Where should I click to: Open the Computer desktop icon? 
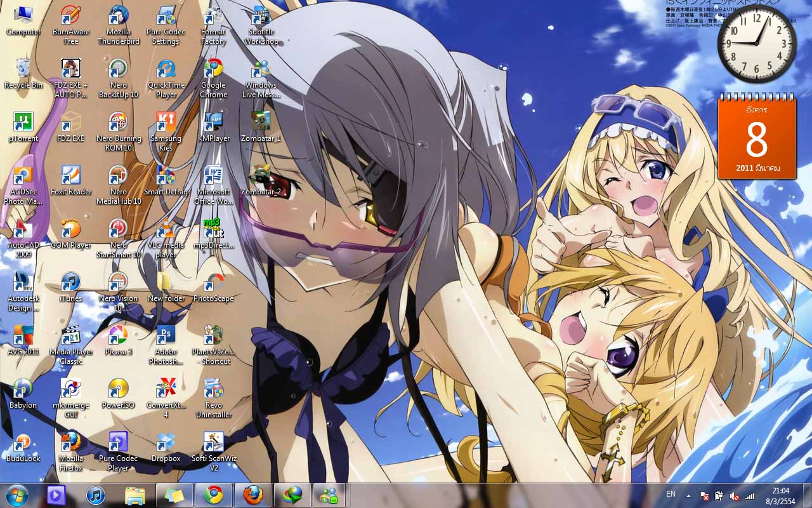(23, 20)
